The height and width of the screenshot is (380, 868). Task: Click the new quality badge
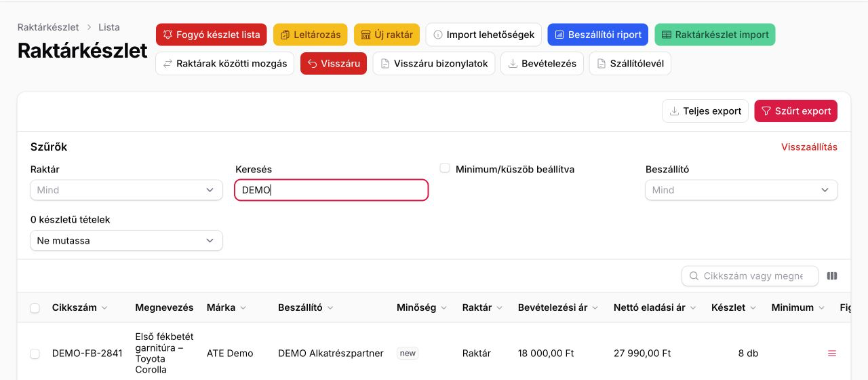pyautogui.click(x=408, y=354)
